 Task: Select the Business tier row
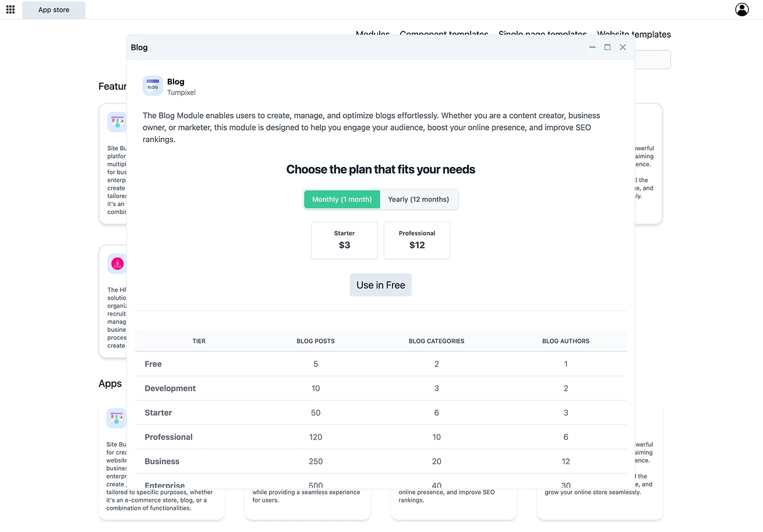tap(380, 461)
